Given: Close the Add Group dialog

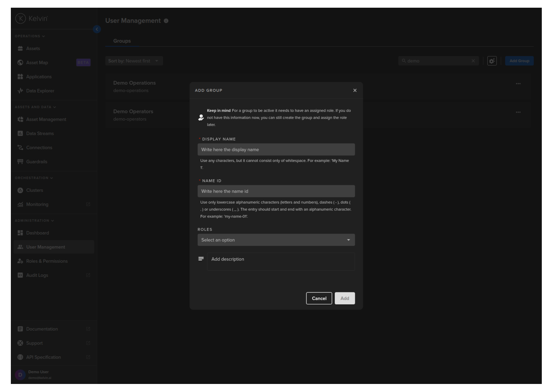Looking at the screenshot, I should click(355, 90).
